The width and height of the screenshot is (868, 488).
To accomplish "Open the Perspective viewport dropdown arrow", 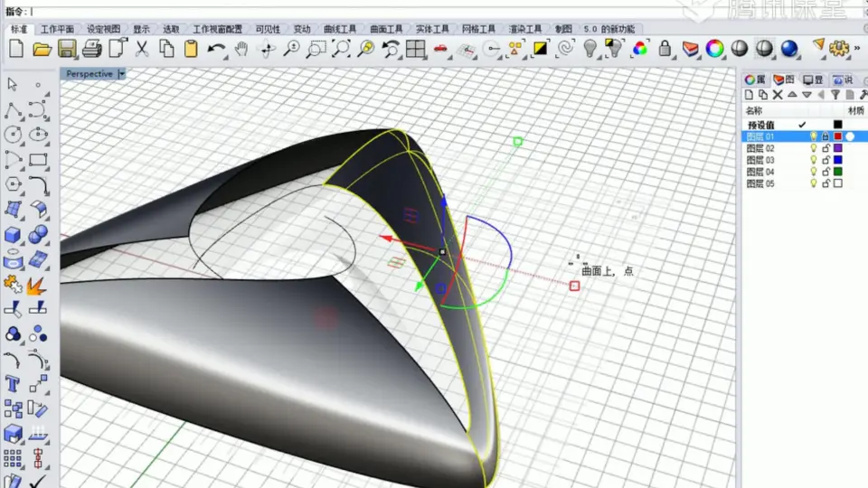I will 122,73.
